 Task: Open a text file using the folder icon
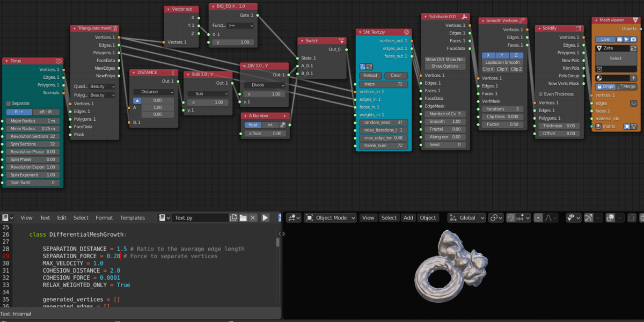tap(243, 218)
